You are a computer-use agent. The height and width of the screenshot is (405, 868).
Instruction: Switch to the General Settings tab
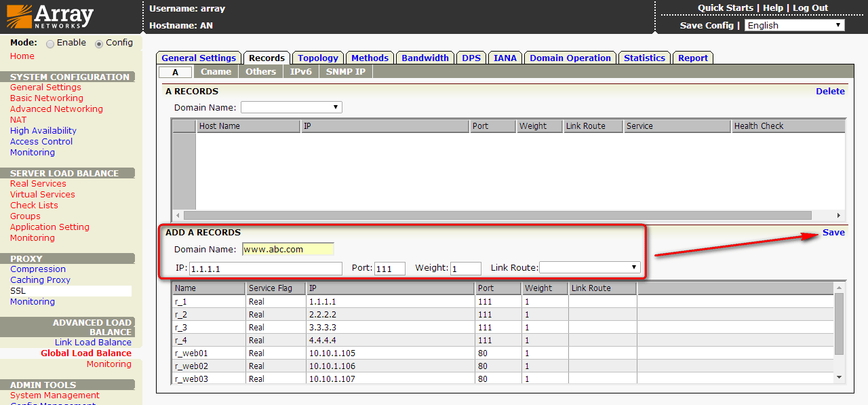199,58
